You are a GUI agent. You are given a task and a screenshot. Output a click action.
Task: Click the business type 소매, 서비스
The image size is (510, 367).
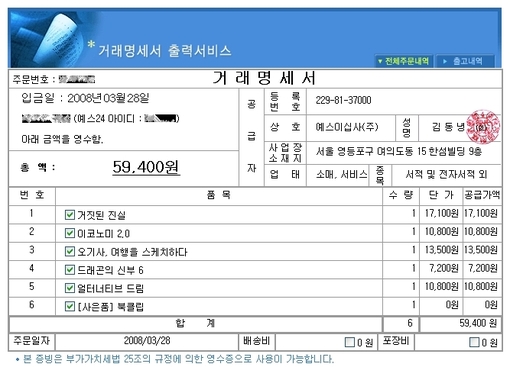[x=341, y=174]
